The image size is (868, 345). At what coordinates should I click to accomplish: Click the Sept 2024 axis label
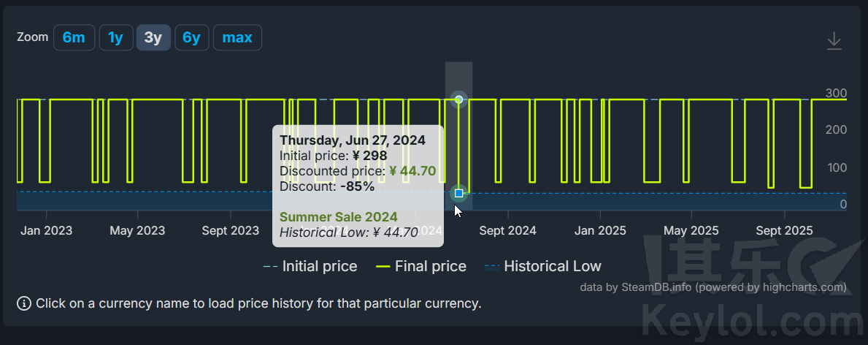coord(507,231)
